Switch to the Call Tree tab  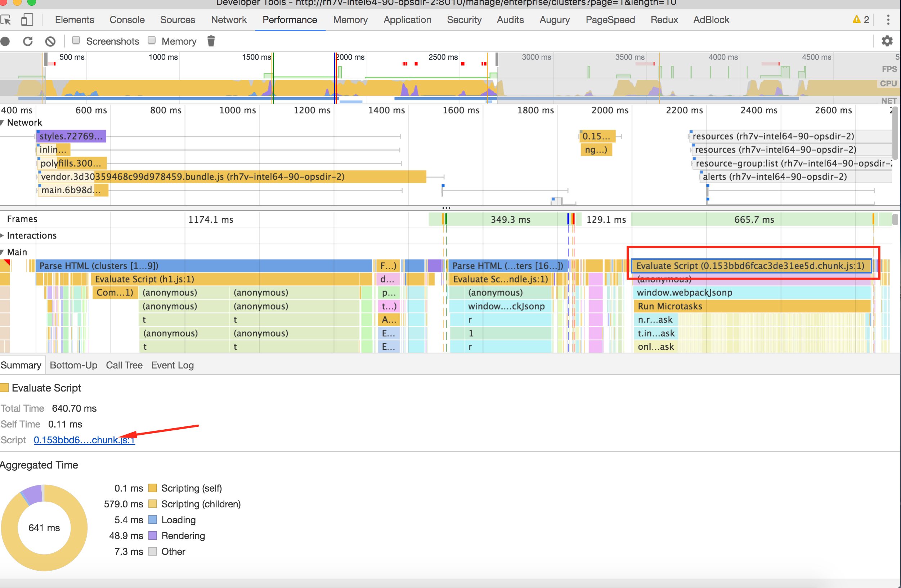[124, 365]
